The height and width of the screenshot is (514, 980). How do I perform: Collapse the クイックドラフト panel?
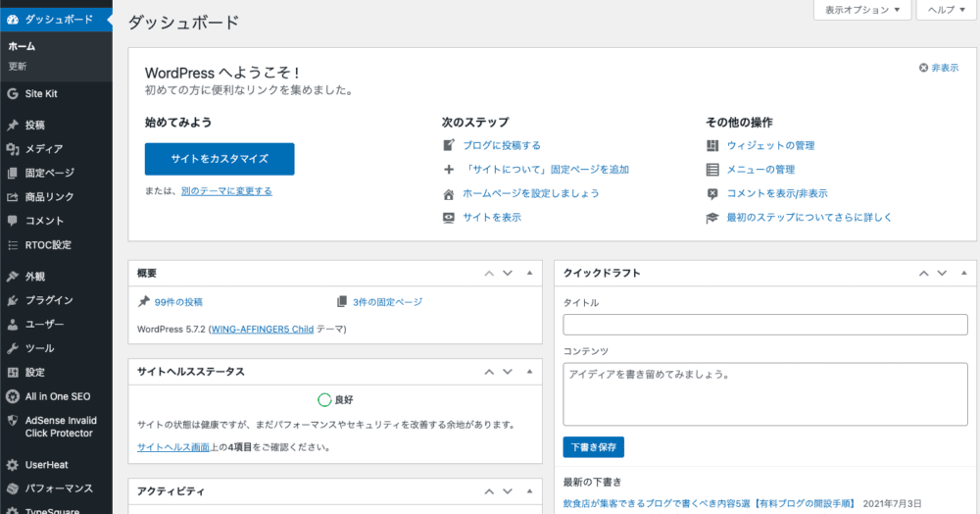point(963,274)
